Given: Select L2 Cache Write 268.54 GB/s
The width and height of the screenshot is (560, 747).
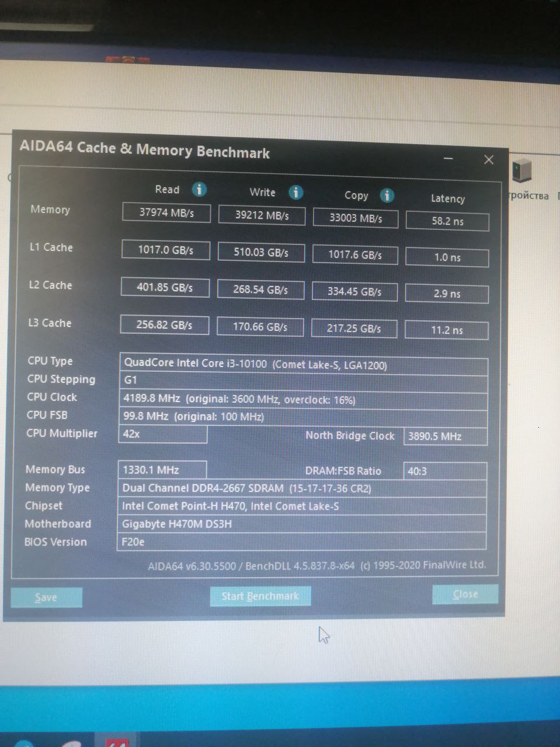Looking at the screenshot, I should 260,289.
